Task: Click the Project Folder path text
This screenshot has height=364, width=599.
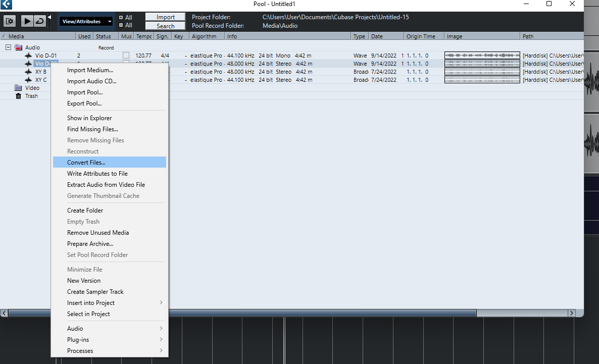Action: click(x=335, y=17)
